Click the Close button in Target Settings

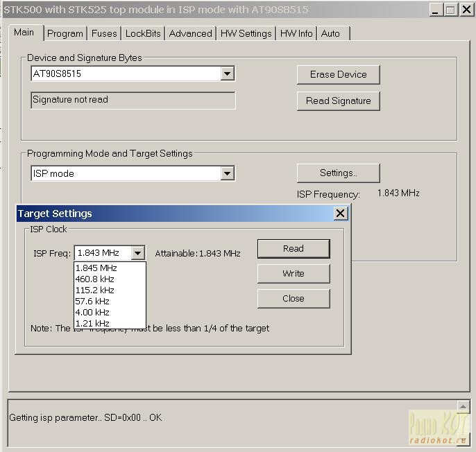[294, 299]
